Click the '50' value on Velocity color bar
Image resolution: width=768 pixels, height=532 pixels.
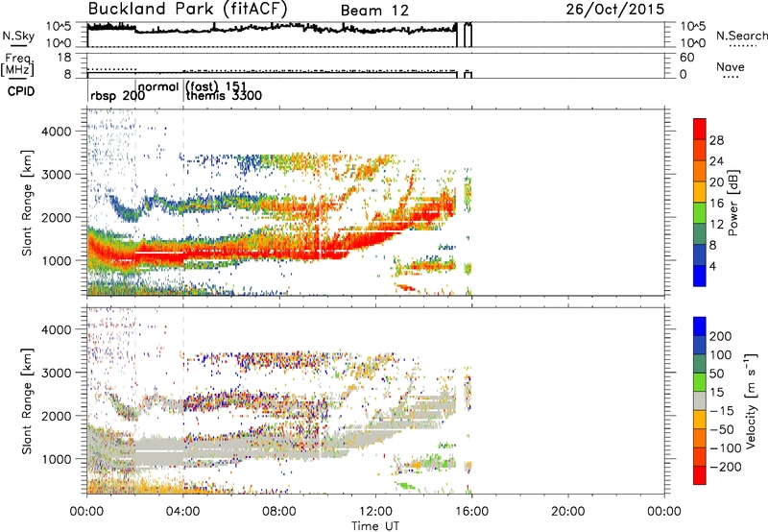pos(716,374)
